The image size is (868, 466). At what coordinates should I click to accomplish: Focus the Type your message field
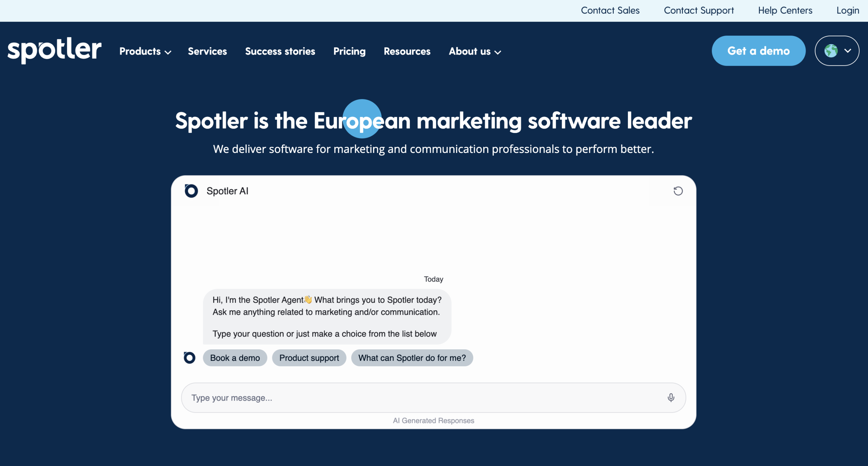[433, 398]
